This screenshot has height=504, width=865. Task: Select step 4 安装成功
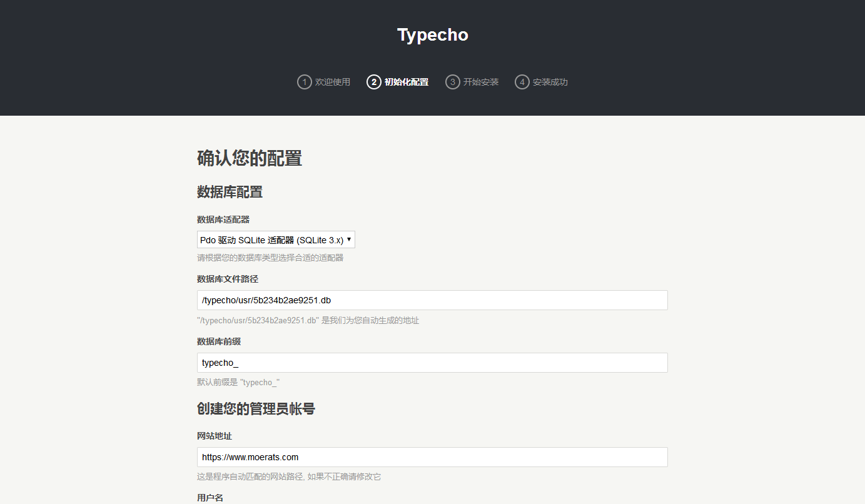point(542,82)
